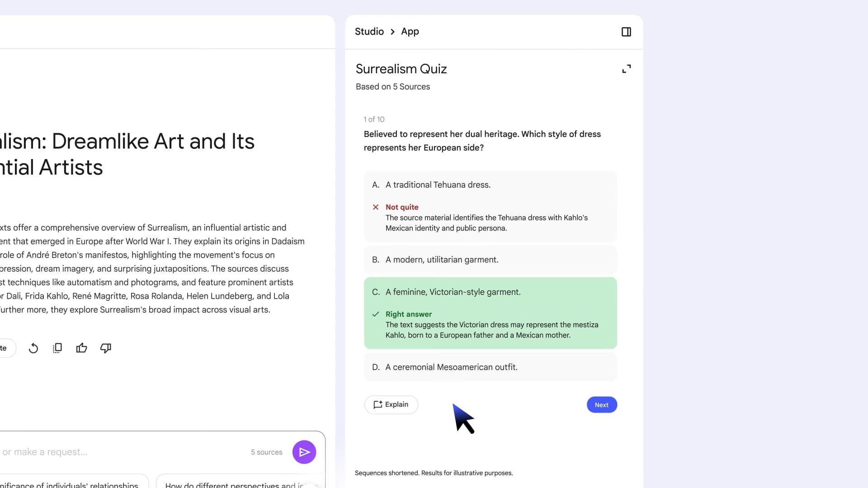Viewport: 868px width, 488px height.
Task: Click the sparkle chat icon in Explain
Action: tap(378, 404)
